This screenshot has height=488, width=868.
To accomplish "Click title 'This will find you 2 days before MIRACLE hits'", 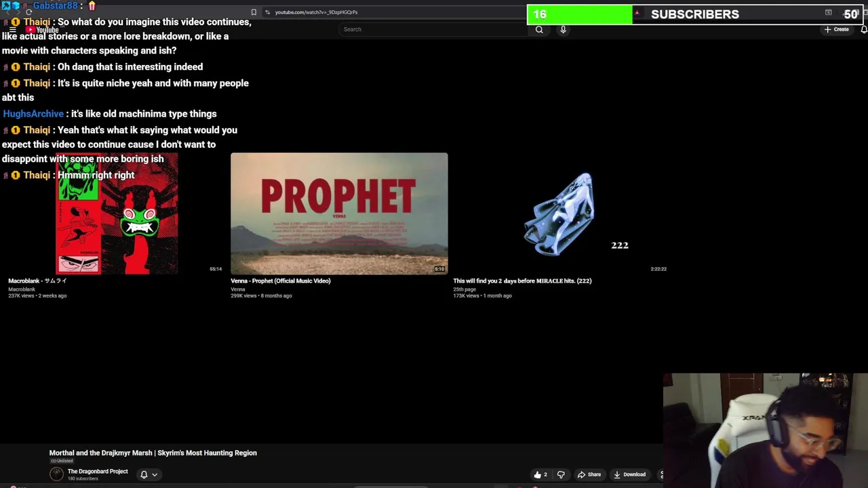I will [x=522, y=281].
